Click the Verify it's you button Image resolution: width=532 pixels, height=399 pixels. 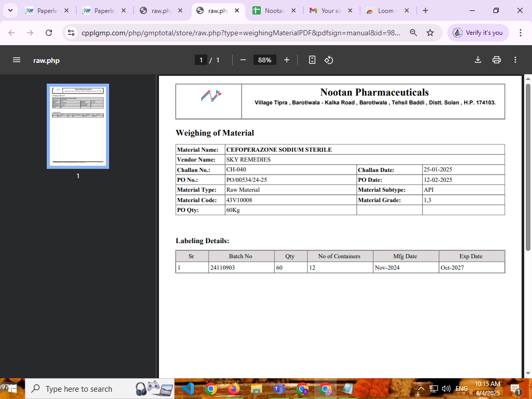tap(478, 33)
